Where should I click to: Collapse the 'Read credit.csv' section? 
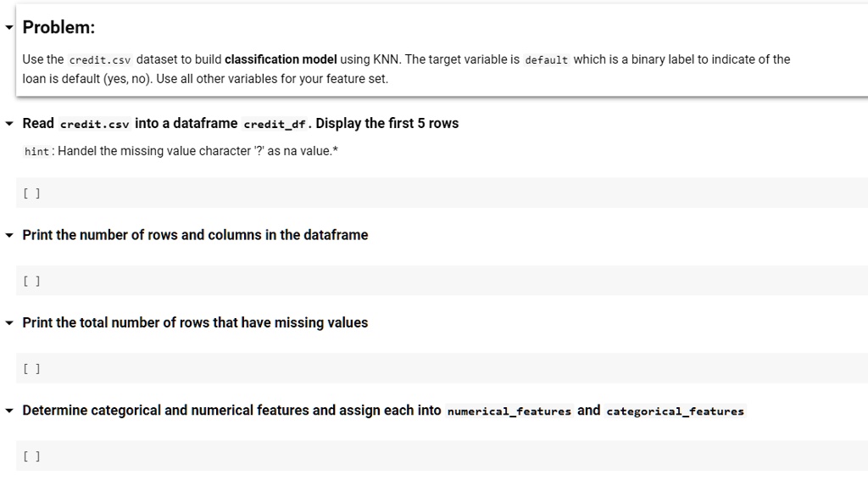coord(9,124)
